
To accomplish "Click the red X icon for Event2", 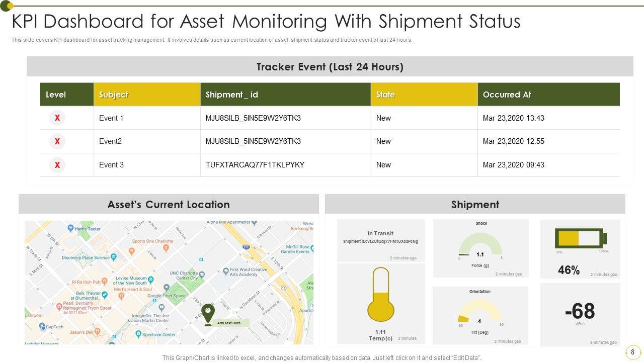I will point(57,142).
